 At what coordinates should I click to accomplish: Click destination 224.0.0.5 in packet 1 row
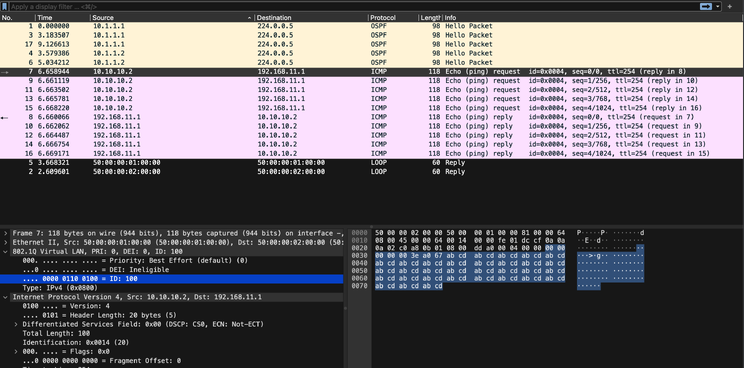[x=275, y=26]
